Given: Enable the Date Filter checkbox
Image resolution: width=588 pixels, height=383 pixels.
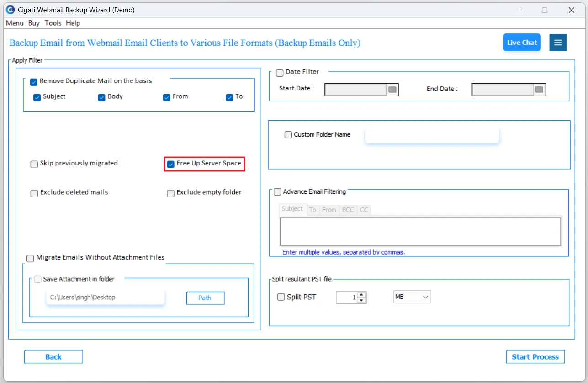Looking at the screenshot, I should coord(280,73).
